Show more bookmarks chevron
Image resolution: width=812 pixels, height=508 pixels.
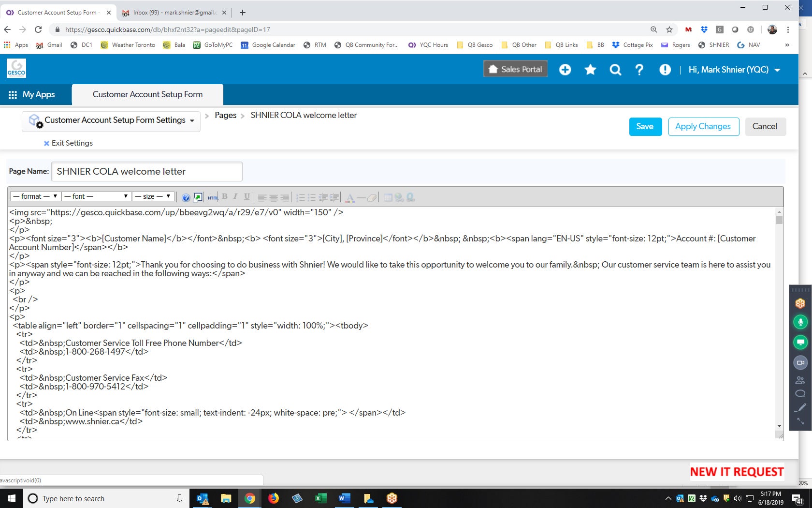coord(787,45)
